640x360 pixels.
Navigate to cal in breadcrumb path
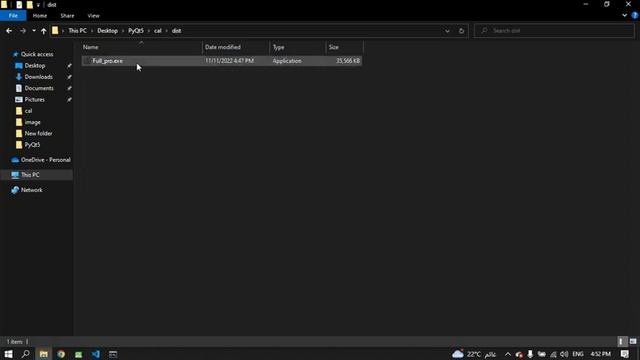[x=158, y=31]
